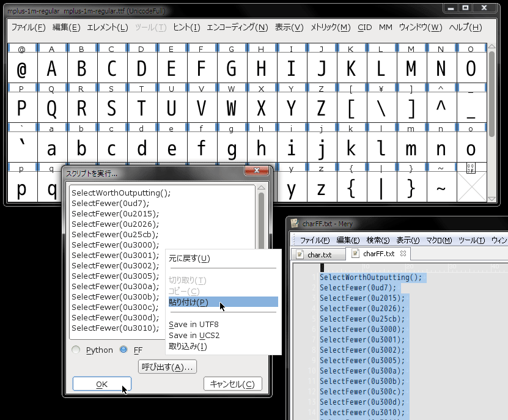Select the Python radio button
The width and height of the screenshot is (508, 420).
[76, 350]
